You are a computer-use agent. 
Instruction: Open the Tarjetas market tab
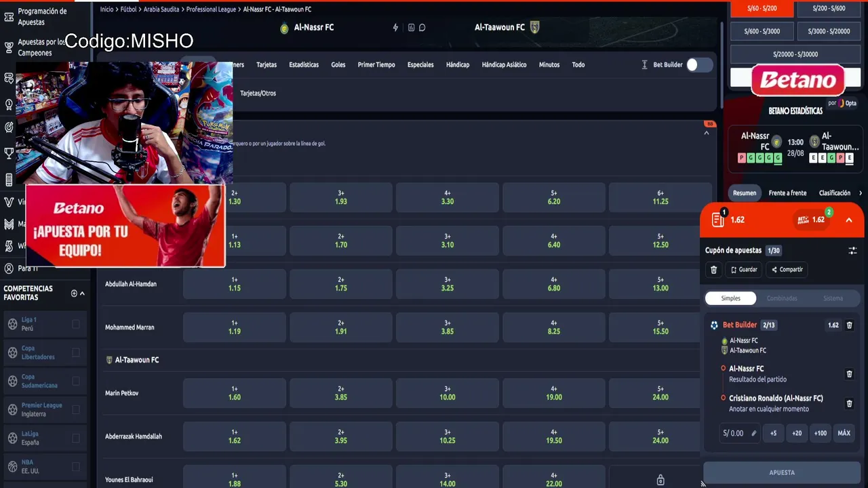click(x=267, y=65)
